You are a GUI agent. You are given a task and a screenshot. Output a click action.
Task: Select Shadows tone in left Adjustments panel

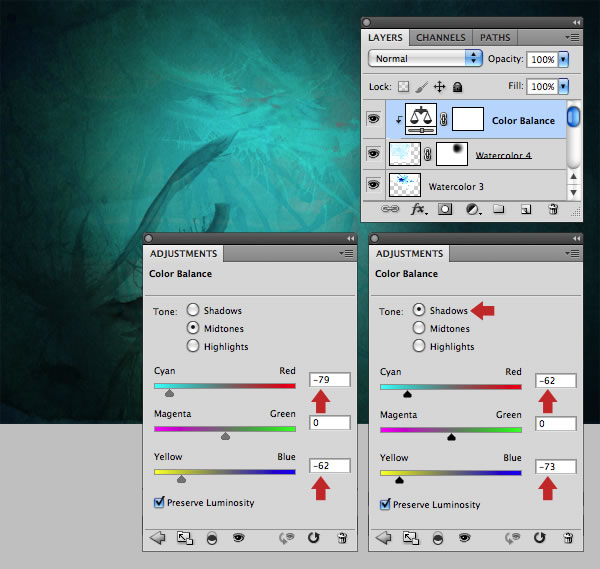click(193, 310)
